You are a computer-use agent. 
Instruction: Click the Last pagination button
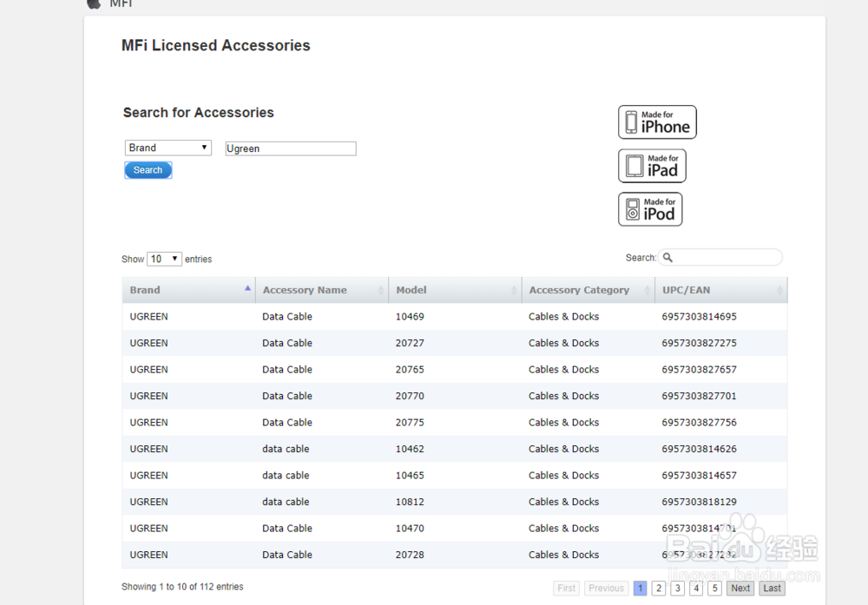click(773, 588)
